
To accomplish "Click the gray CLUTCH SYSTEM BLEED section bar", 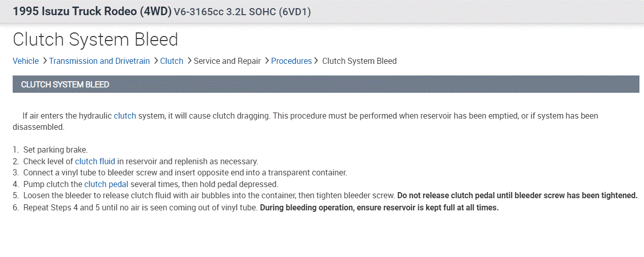I will click(x=325, y=84).
